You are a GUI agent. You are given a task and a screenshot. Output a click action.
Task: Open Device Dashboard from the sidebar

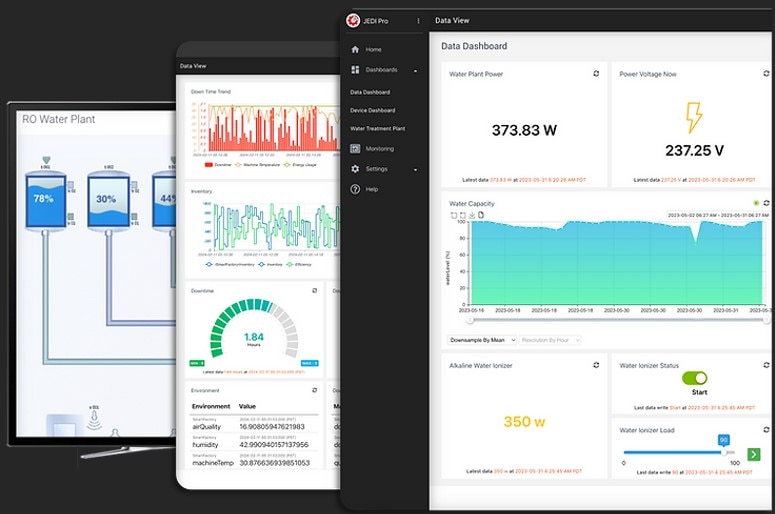(372, 110)
